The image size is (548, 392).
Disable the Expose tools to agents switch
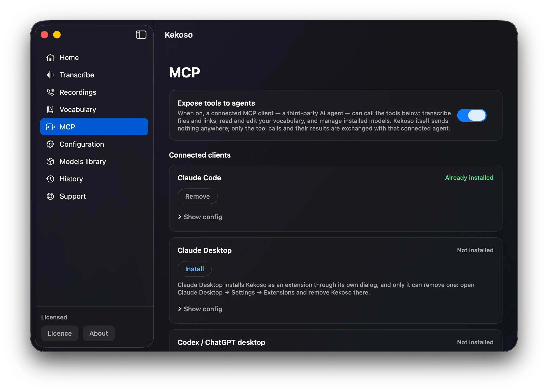pos(472,115)
